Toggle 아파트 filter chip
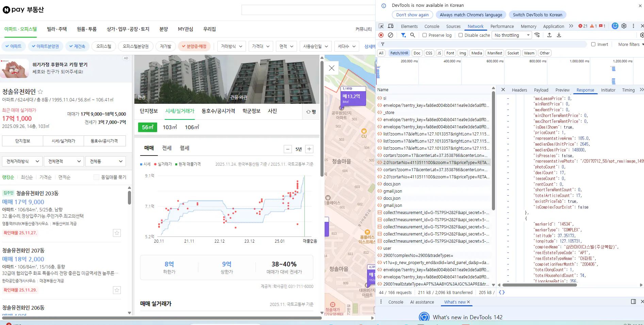Viewport: 644px width, 325px height. [x=13, y=46]
